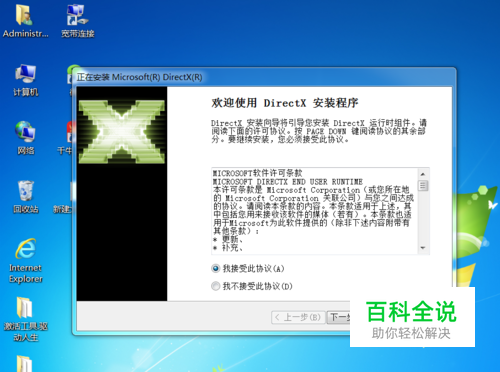The image size is (500, 372).
Task: Click the DirectX X logo image
Action: click(122, 132)
